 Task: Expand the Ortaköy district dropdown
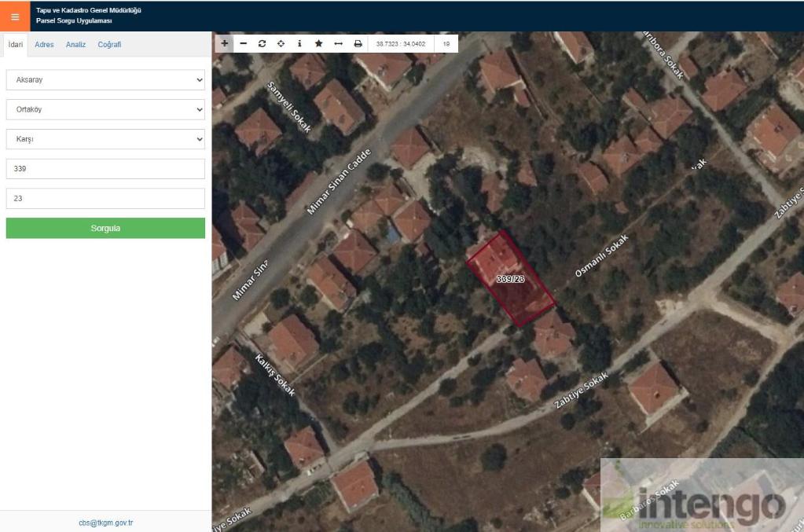[x=105, y=110]
